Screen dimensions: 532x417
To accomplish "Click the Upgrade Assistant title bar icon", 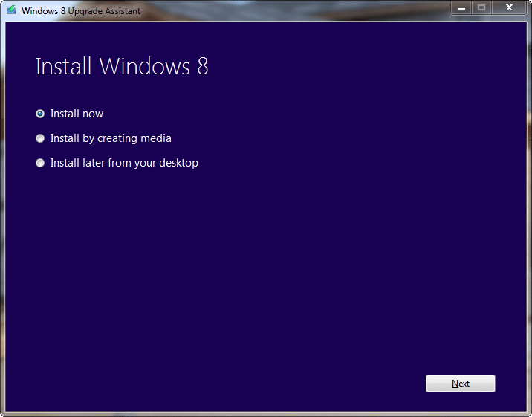I will pyautogui.click(x=12, y=10).
